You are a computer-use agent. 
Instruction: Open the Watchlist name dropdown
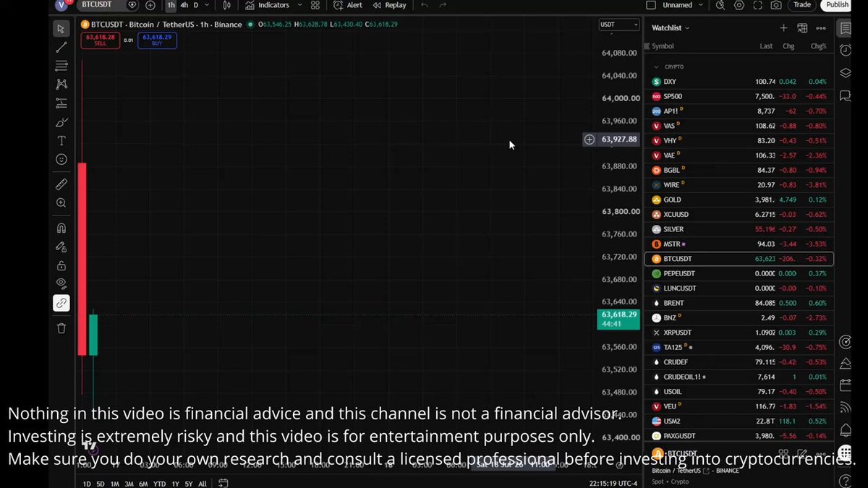coord(671,28)
